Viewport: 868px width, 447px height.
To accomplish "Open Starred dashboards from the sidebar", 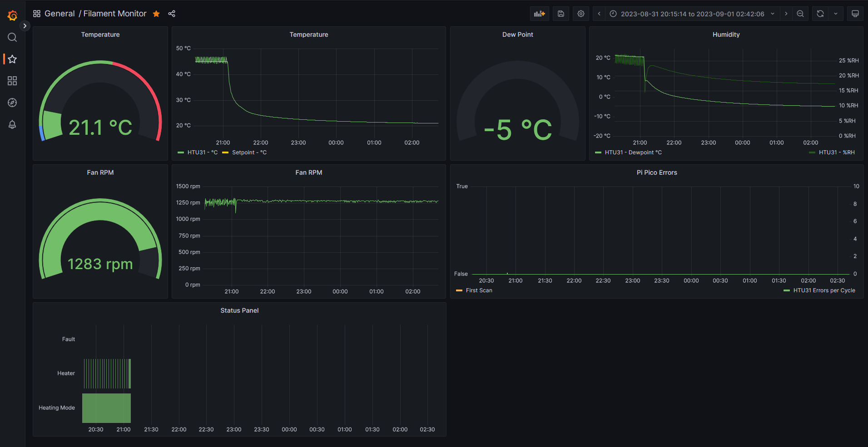I will [12, 59].
